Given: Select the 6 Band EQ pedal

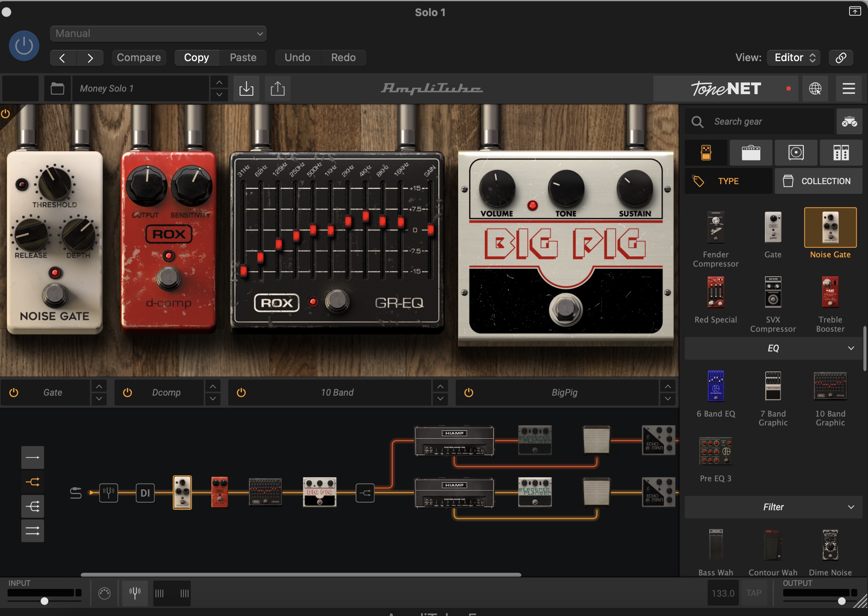Looking at the screenshot, I should tap(716, 394).
